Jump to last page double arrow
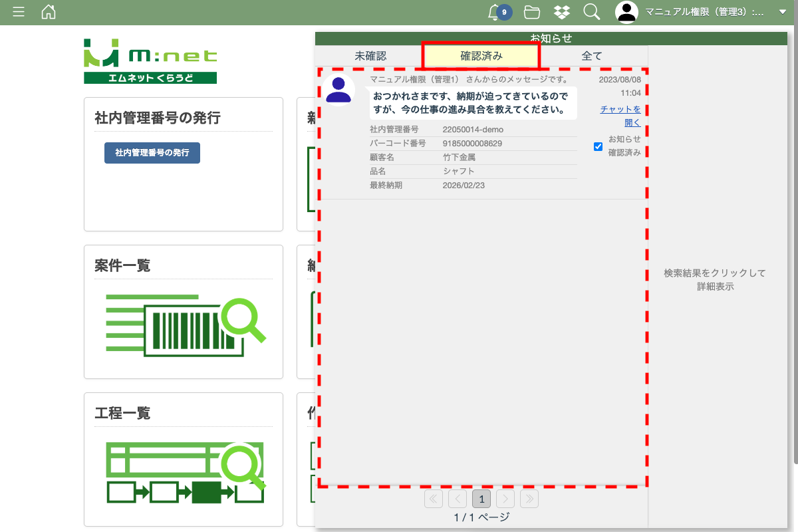Image resolution: width=798 pixels, height=532 pixels. tap(529, 499)
